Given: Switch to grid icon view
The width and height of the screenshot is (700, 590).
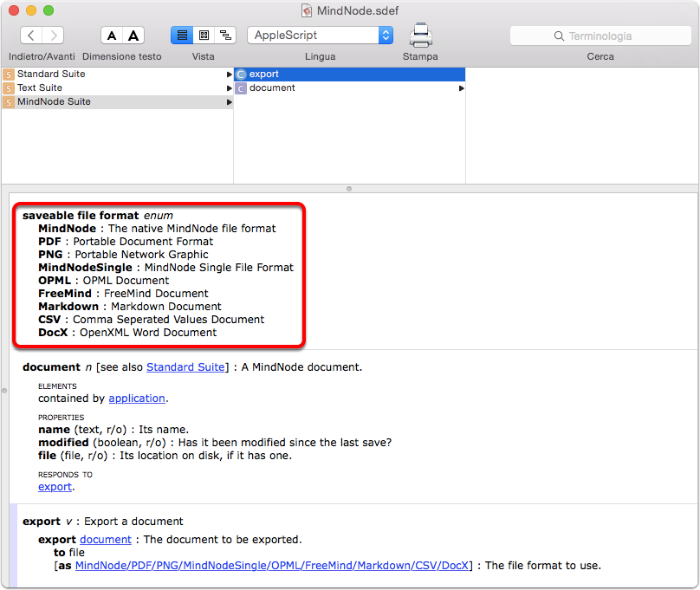Looking at the screenshot, I should point(204,36).
